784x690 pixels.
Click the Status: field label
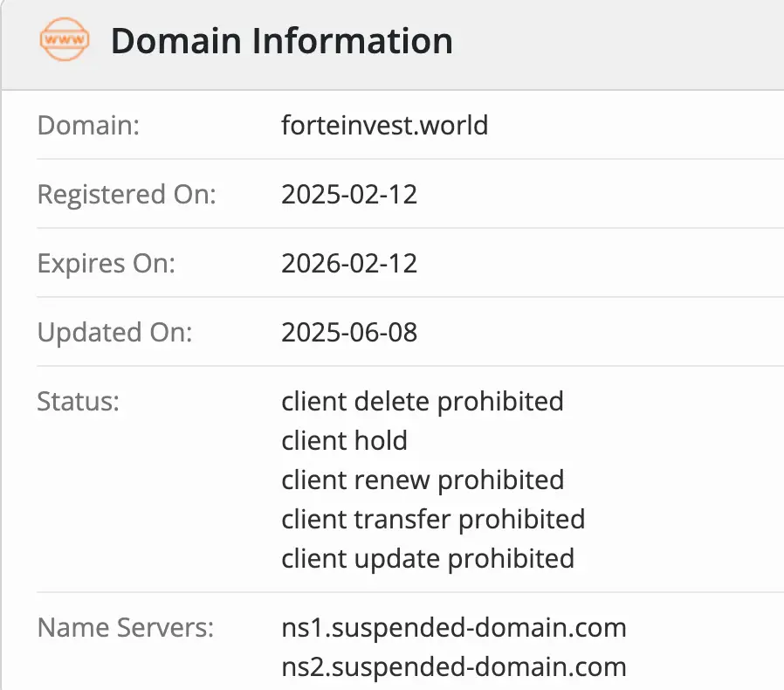[78, 401]
